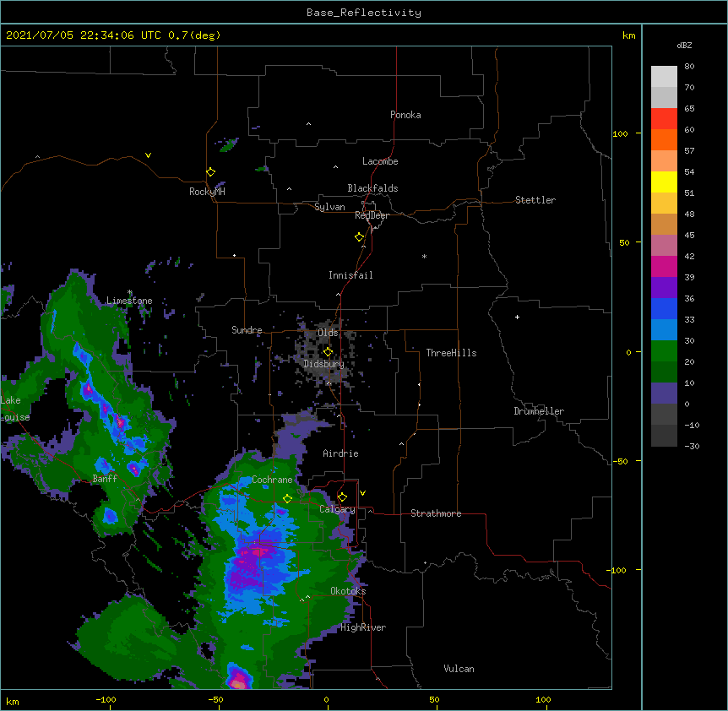Click the Calgary label
The image size is (728, 711).
(337, 509)
